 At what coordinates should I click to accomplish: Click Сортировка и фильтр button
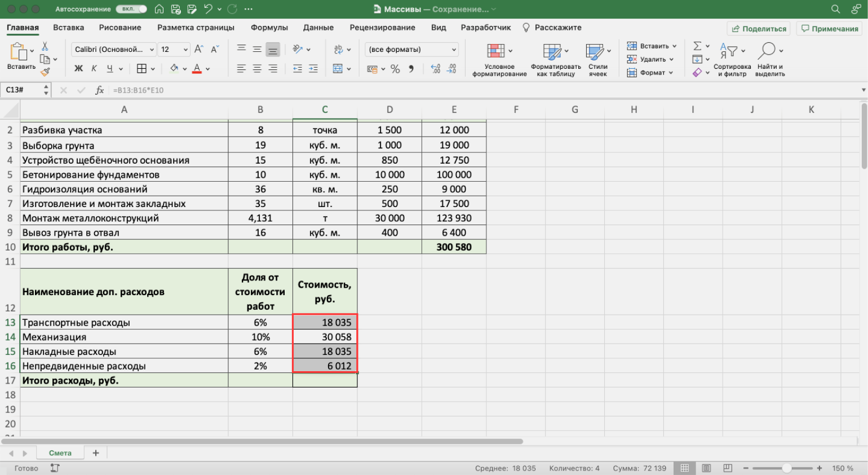point(732,60)
